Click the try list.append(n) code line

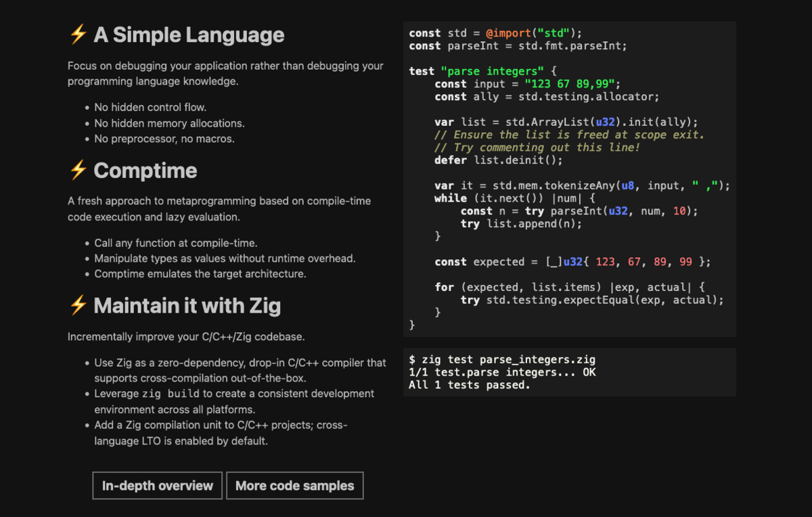click(x=521, y=223)
